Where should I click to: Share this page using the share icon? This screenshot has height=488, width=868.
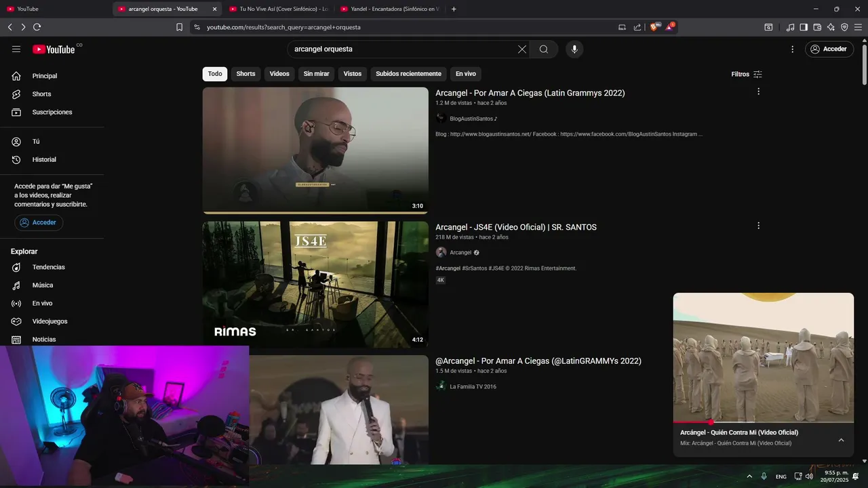point(637,27)
